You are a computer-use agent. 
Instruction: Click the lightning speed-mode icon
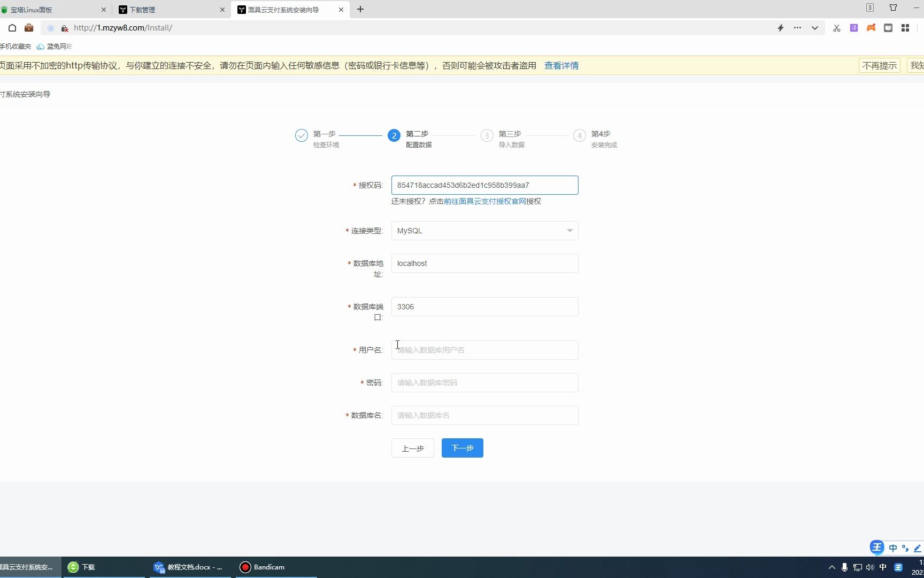coord(780,28)
